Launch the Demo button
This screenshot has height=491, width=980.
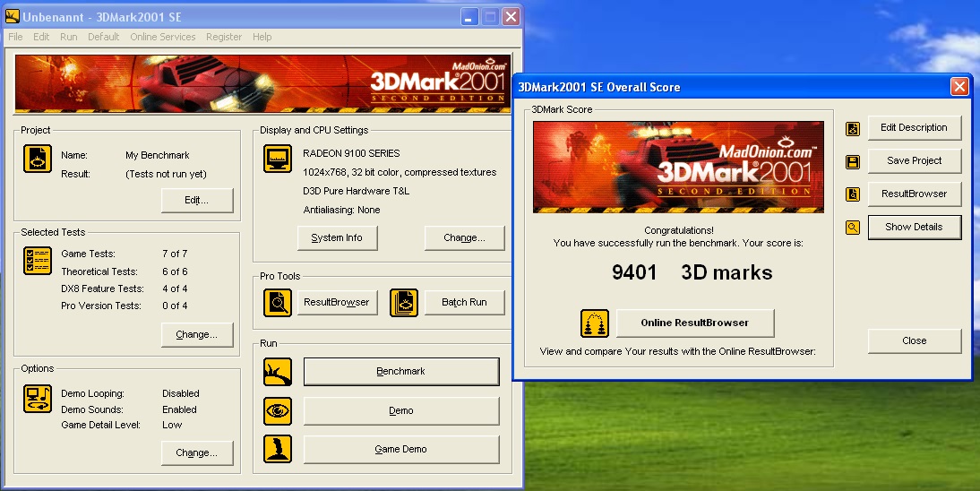pos(401,411)
